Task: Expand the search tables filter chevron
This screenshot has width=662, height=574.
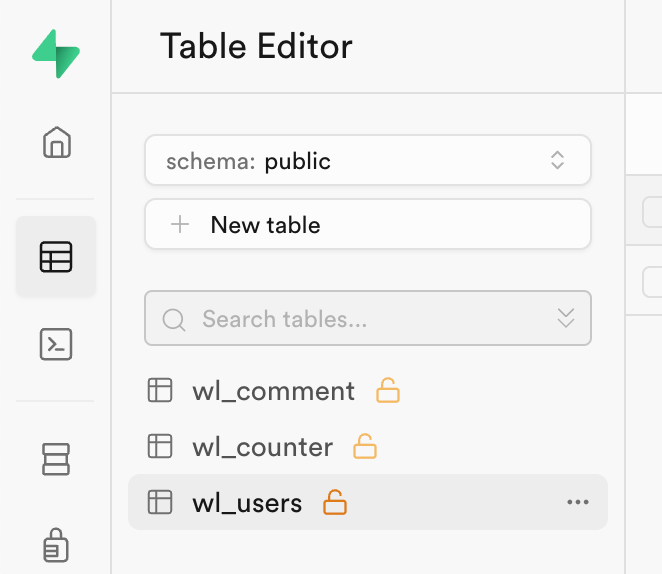Action: 565,319
